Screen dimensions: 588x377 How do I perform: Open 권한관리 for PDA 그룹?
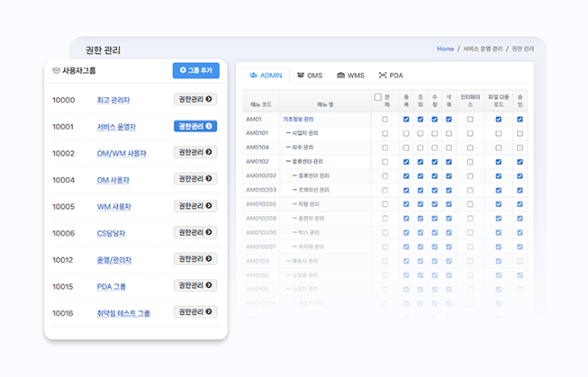[x=195, y=285]
